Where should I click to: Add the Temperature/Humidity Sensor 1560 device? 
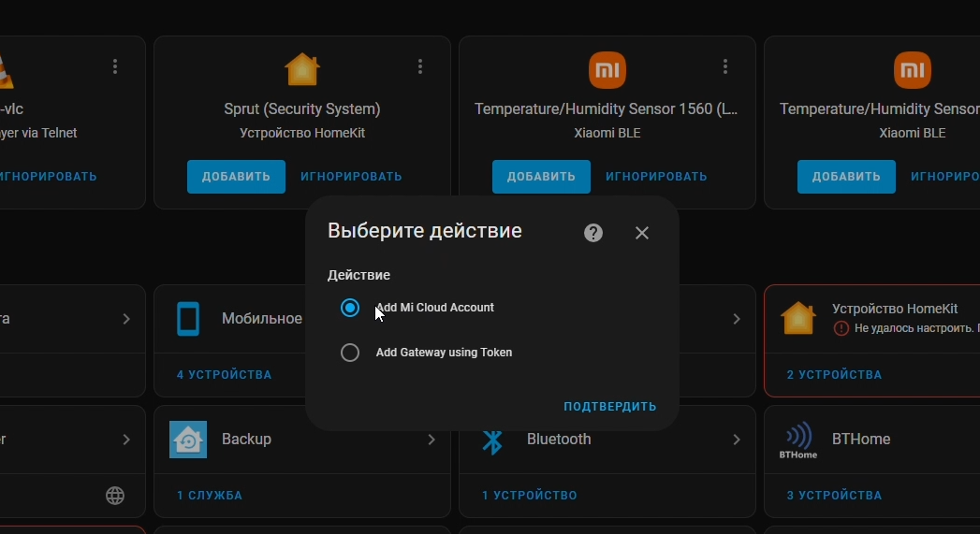541,177
